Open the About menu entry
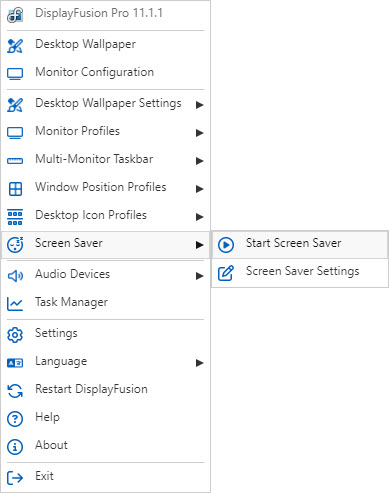Image resolution: width=389 pixels, height=493 pixels. tap(105, 447)
